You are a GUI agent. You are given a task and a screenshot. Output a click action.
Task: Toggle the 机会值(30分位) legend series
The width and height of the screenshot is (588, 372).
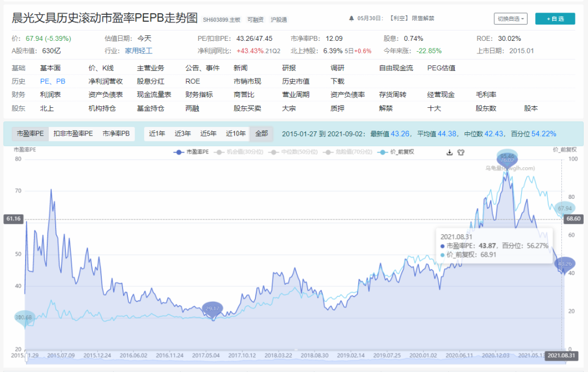coord(238,152)
